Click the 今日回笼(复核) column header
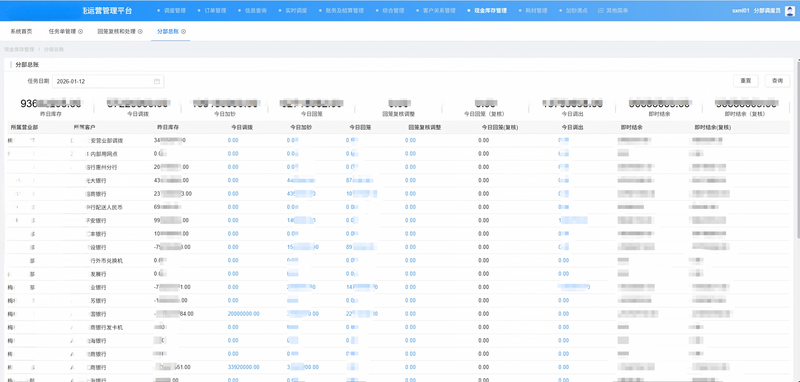Screen dimensions: 800x382 pyautogui.click(x=500, y=127)
